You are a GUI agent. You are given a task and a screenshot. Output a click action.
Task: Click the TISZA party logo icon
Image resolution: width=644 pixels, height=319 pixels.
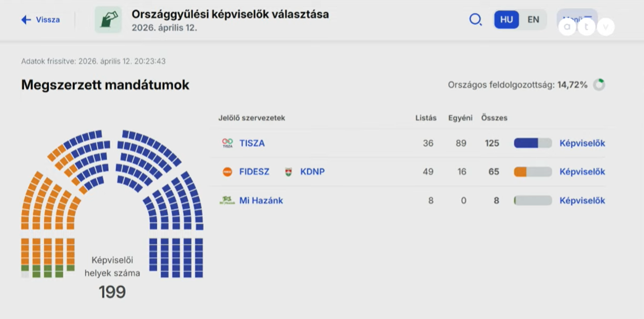click(x=227, y=143)
